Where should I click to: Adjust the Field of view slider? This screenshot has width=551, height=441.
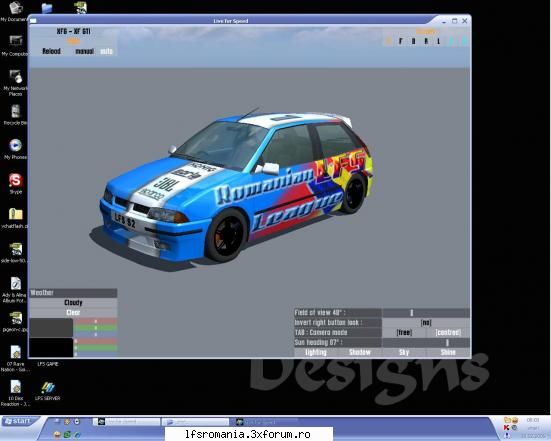tap(426, 312)
